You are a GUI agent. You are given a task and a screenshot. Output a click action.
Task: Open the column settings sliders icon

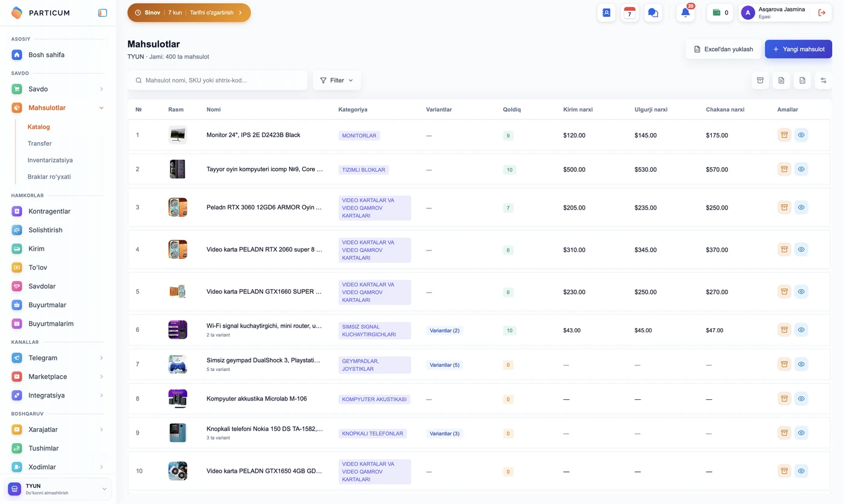pos(823,80)
